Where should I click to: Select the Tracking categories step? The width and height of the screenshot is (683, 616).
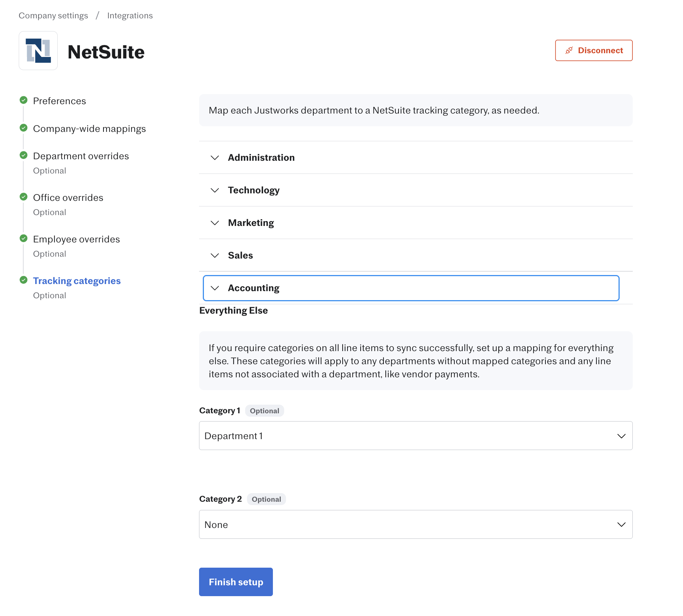[x=77, y=281]
